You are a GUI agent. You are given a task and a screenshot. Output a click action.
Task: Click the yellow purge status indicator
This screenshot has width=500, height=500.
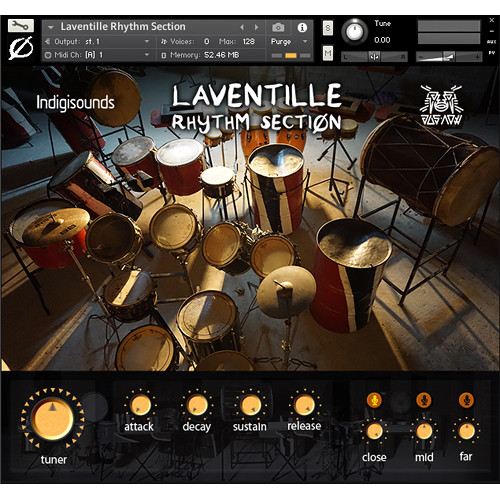[x=291, y=56]
